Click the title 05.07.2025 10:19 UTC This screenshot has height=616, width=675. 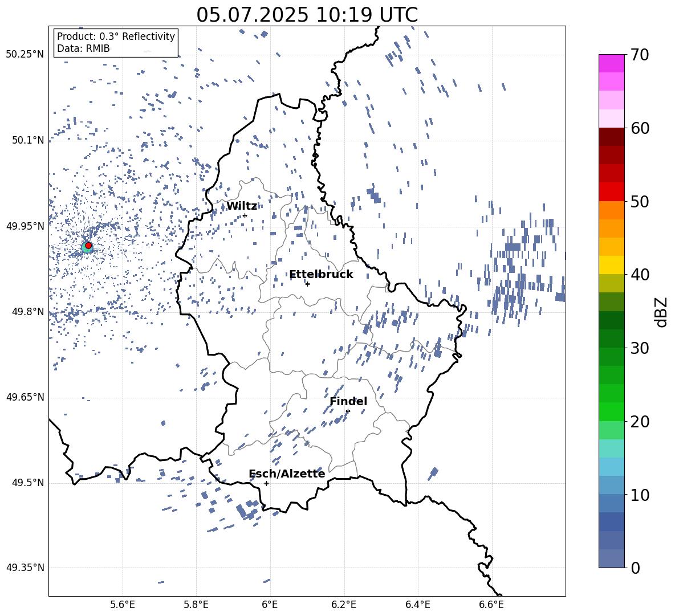tap(307, 15)
